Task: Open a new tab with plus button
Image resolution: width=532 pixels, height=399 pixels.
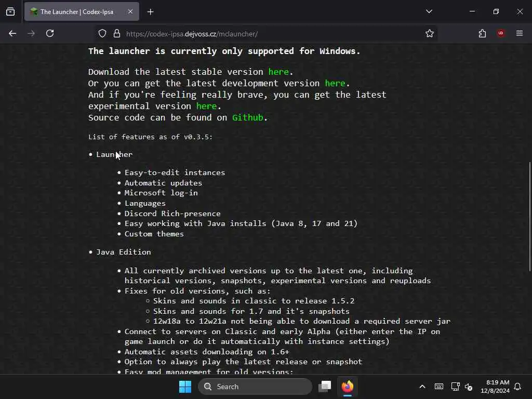Action: [x=151, y=12]
